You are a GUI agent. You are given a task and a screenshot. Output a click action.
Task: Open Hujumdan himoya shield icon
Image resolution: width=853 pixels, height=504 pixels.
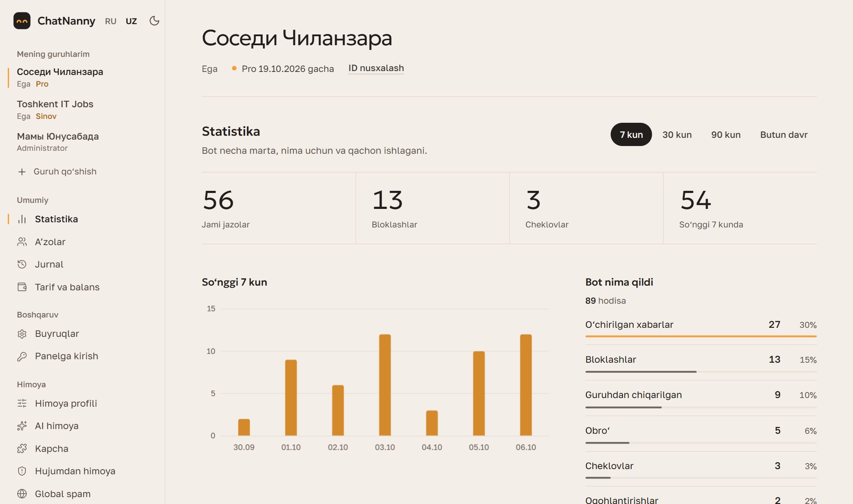pos(22,471)
